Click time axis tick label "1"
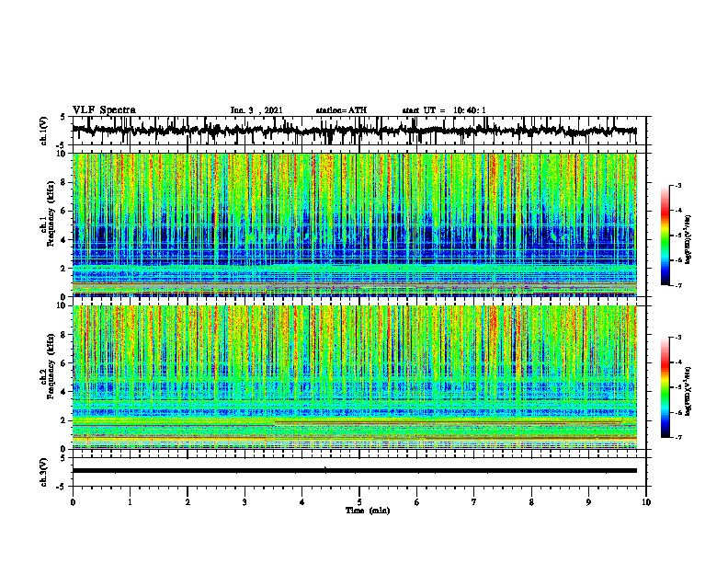Image resolution: width=728 pixels, height=563 pixels. pos(130,502)
